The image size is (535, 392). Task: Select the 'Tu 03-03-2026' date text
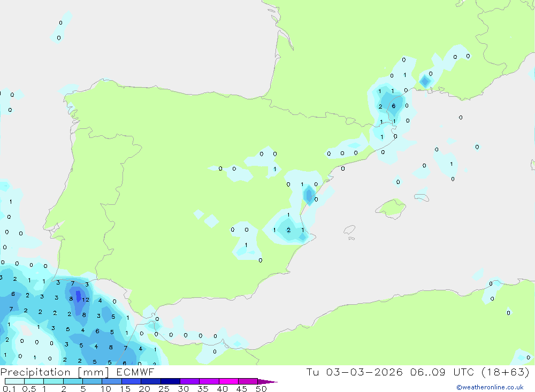coord(354,372)
